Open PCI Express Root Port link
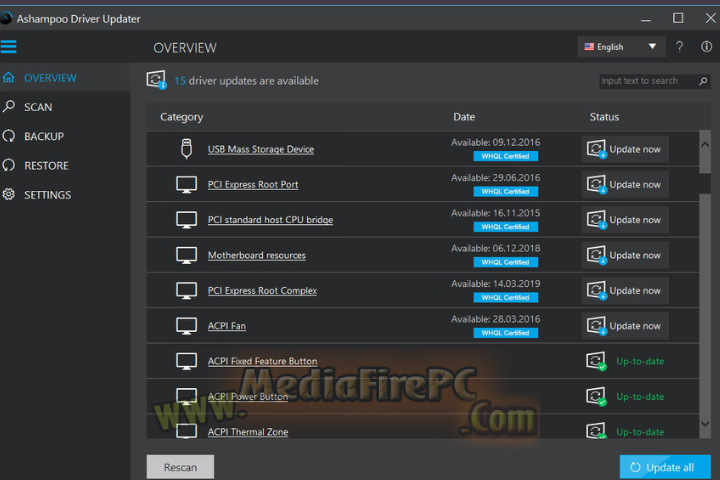 click(253, 185)
